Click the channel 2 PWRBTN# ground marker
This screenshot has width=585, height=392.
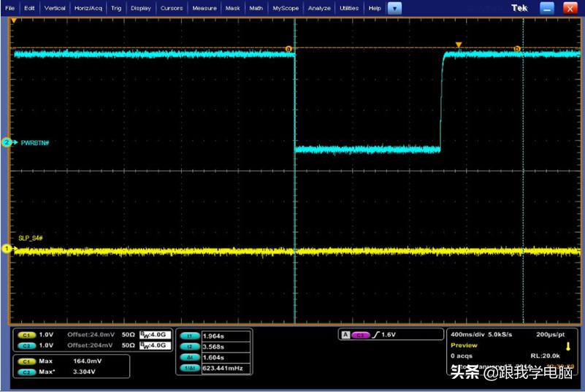[x=7, y=142]
